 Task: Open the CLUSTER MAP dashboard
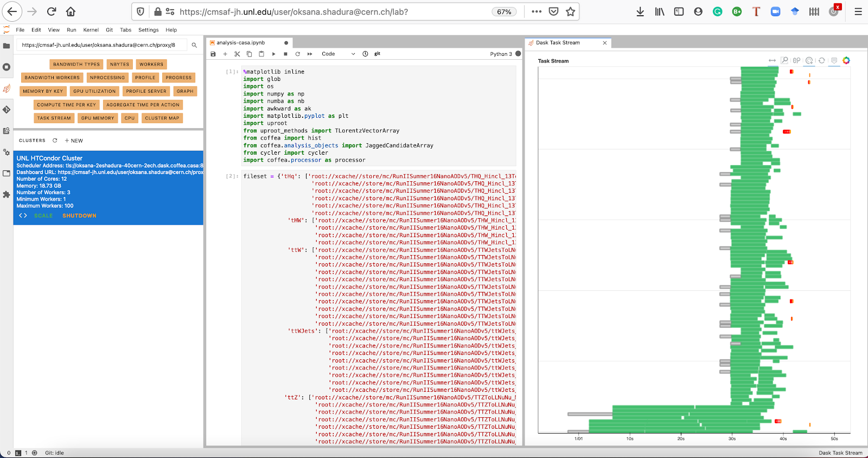tap(162, 118)
